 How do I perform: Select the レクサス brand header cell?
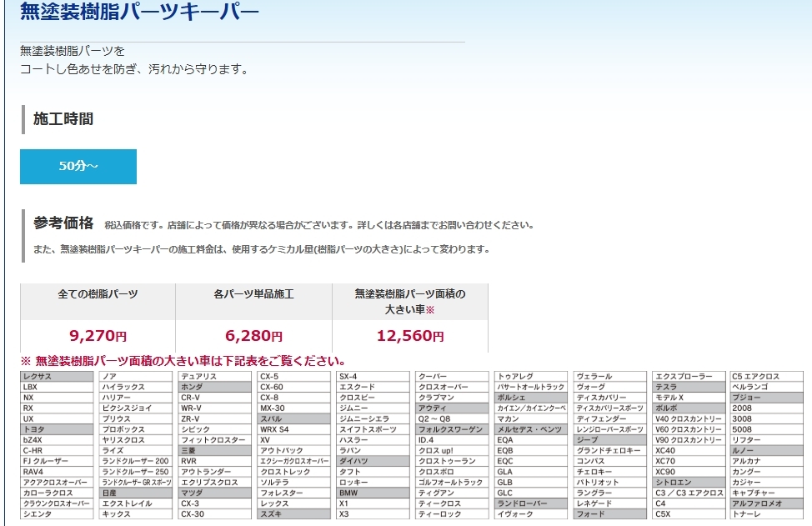pyautogui.click(x=58, y=377)
